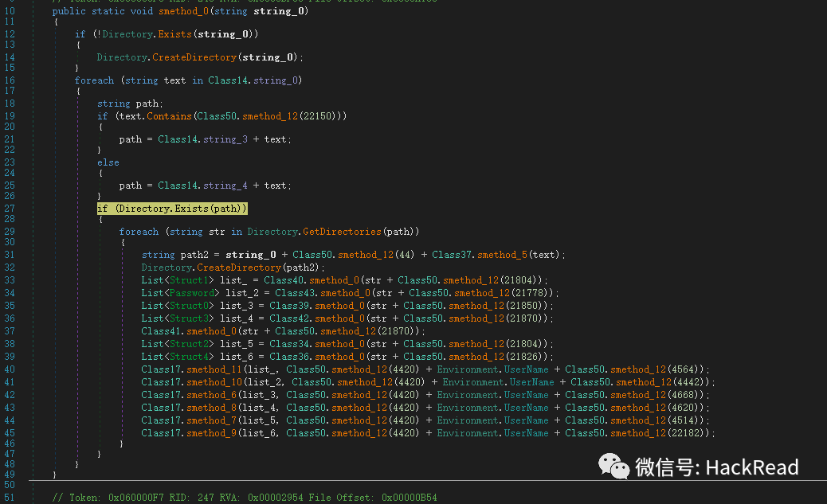Click the Struct2 type name
The image size is (827, 504).
(x=188, y=344)
